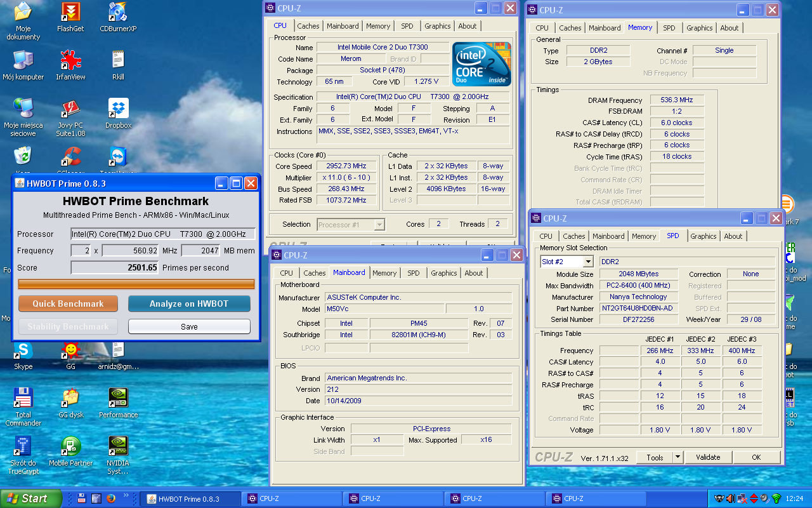Screen dimensions: 812x508
Task: Click the Intel Core 2 Duo logo
Action: tap(481, 64)
